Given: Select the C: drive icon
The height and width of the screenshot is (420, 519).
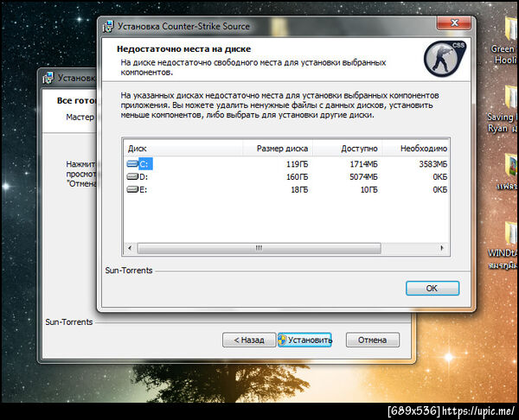Looking at the screenshot, I should click(132, 163).
